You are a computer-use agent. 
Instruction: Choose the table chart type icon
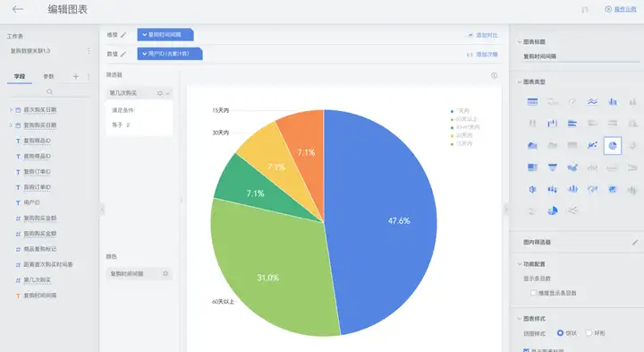pyautogui.click(x=532, y=101)
